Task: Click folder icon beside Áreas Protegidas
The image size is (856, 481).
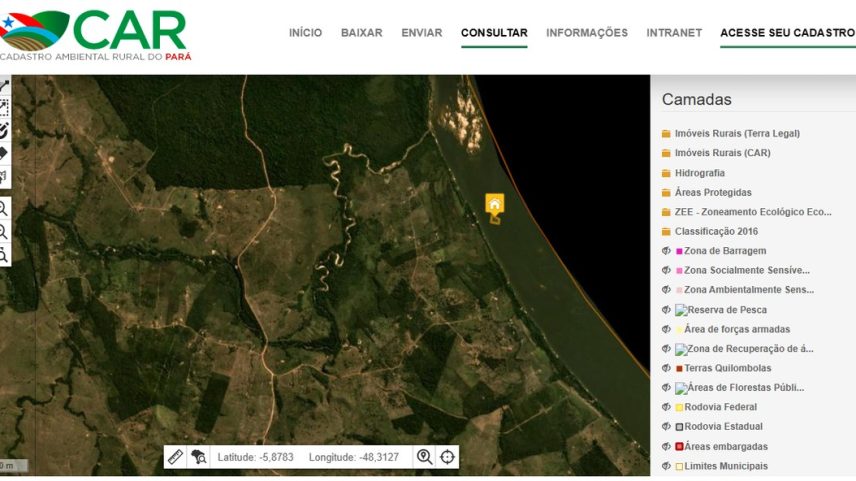Action: tap(666, 192)
